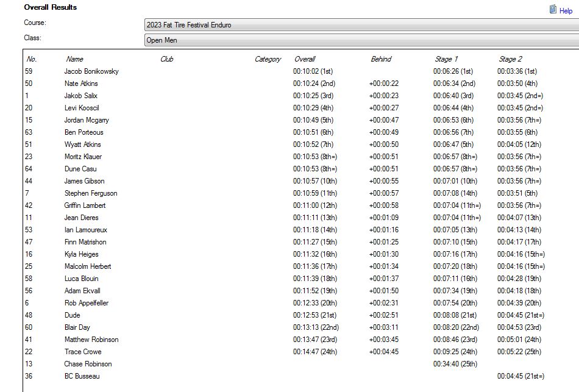Select the Jacob Bonikowsky result row
This screenshot has width=579, height=392.
[91, 71]
